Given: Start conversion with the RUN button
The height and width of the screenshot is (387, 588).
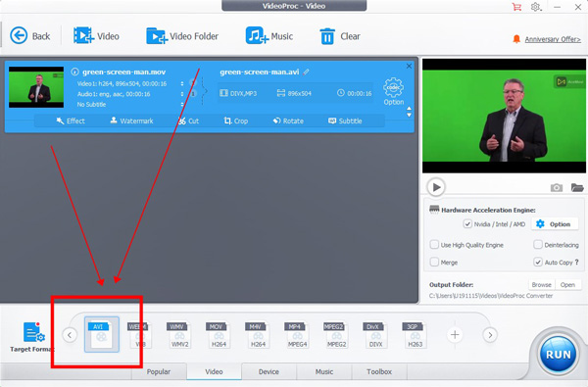Looking at the screenshot, I should tap(558, 355).
